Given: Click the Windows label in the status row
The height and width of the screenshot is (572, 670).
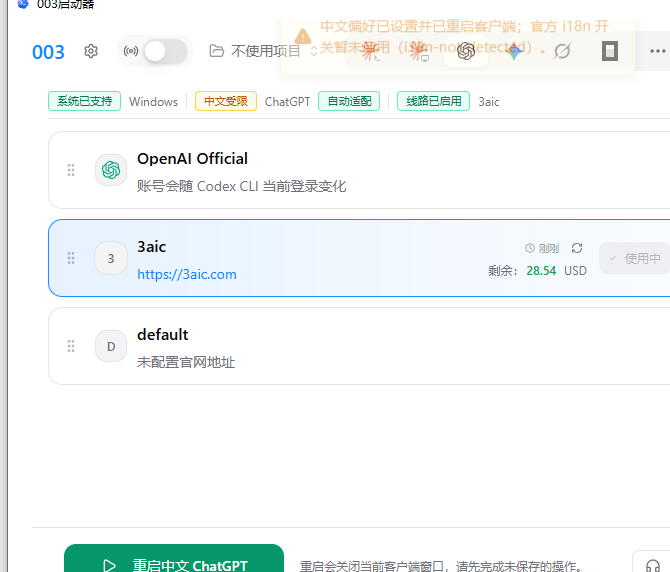Looking at the screenshot, I should [x=153, y=102].
